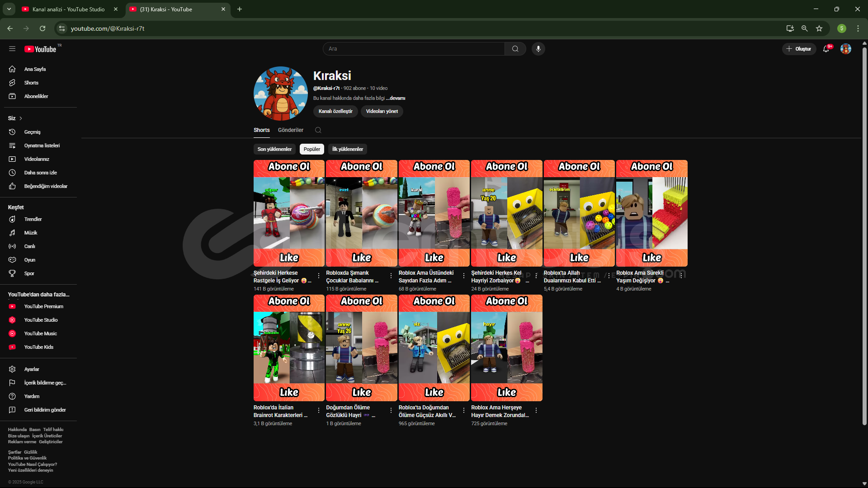Select Popüler sort chip
This screenshot has width=868, height=488.
click(x=312, y=149)
